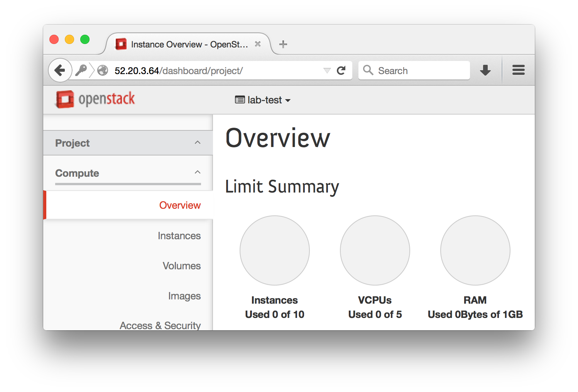Open Access & Security sidebar link

point(160,325)
